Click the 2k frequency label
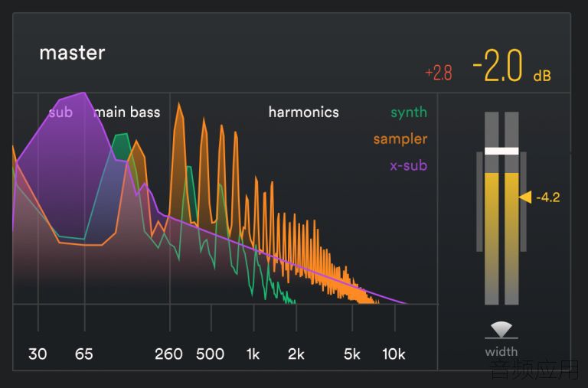Viewport: 588px width, 388px height. 296,354
